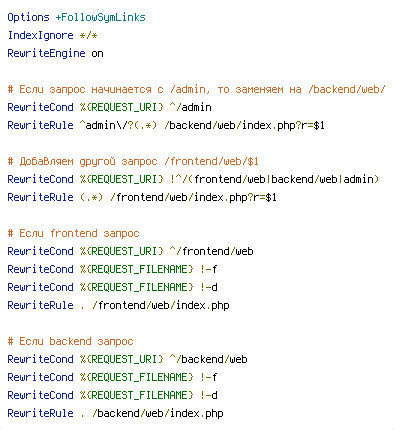Click the Options directive on first line
The height and width of the screenshot is (430, 394).
click(28, 17)
